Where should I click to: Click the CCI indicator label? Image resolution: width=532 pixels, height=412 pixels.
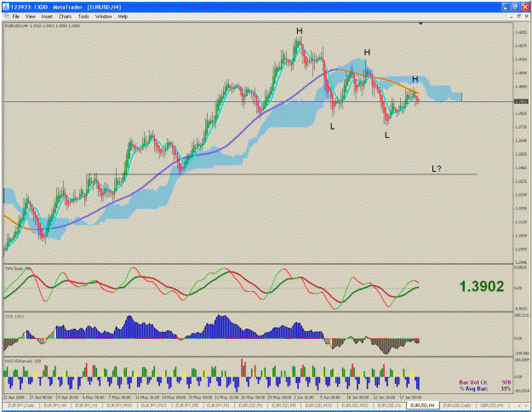[14, 317]
